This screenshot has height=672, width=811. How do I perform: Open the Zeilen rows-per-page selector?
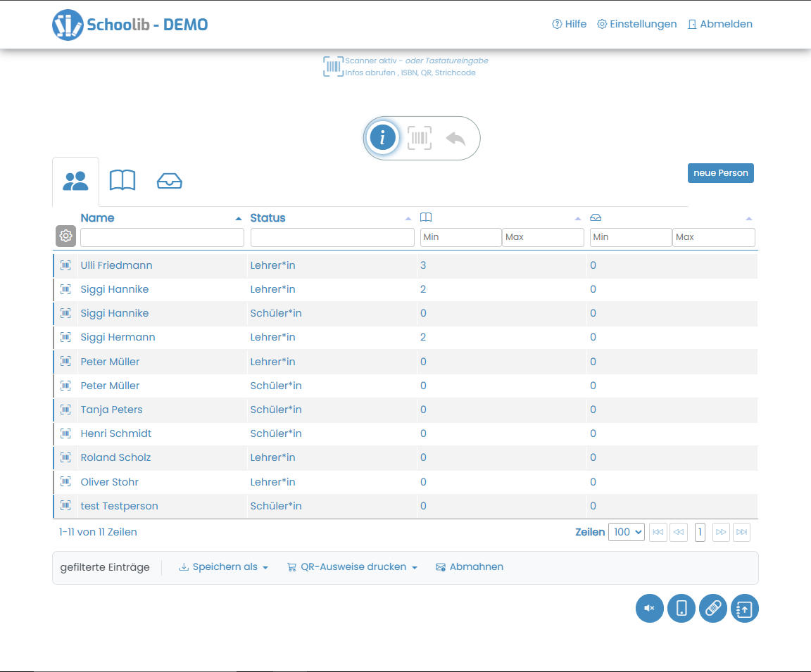coord(626,532)
